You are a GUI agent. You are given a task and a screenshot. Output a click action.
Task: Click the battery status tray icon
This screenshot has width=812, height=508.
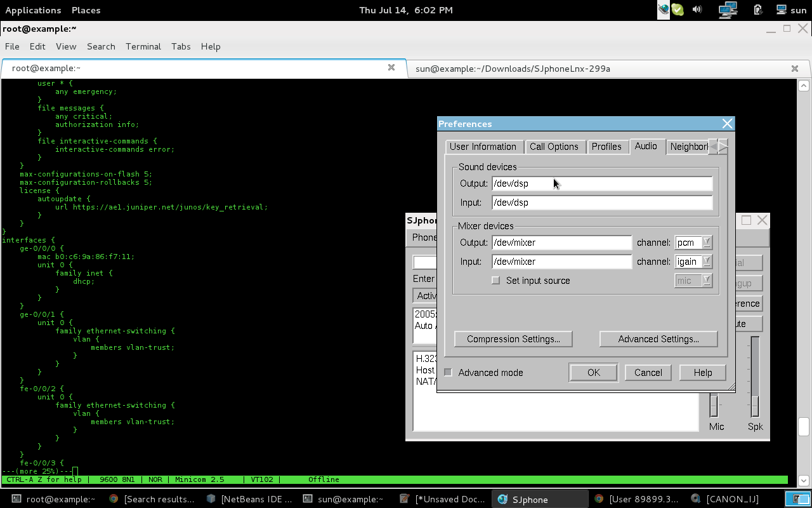tap(758, 10)
